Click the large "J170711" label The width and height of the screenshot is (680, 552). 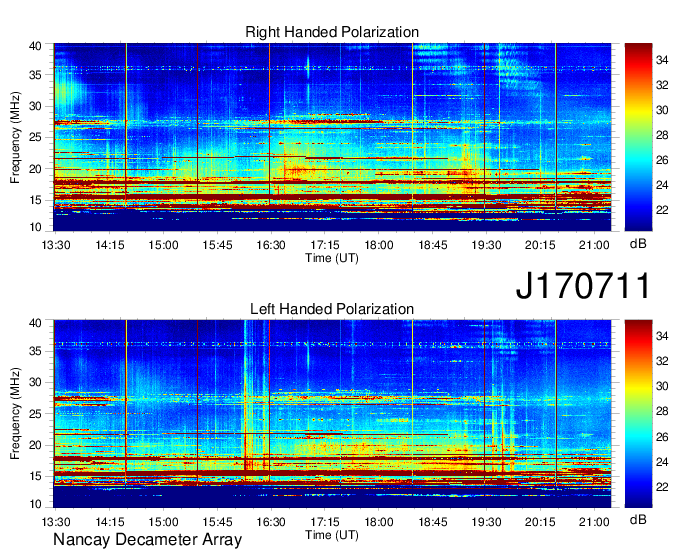(583, 286)
